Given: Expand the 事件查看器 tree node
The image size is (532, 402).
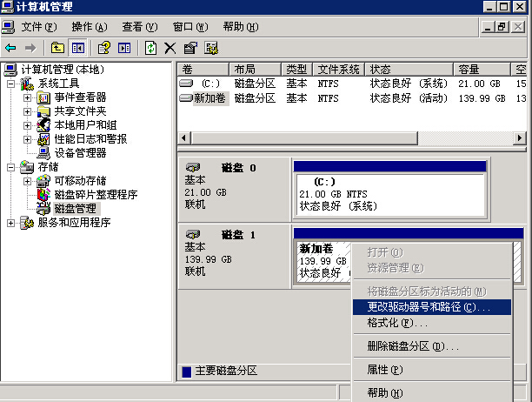Looking at the screenshot, I should pyautogui.click(x=27, y=97).
